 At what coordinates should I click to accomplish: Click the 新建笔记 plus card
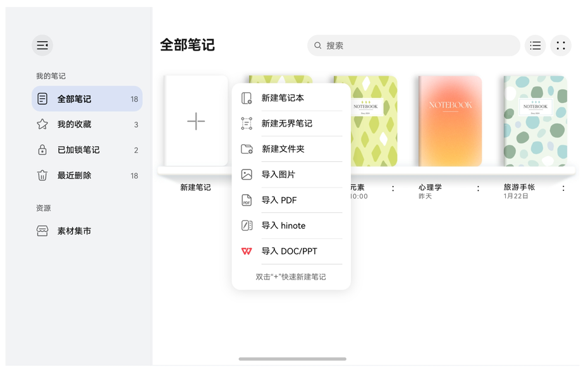tap(196, 121)
